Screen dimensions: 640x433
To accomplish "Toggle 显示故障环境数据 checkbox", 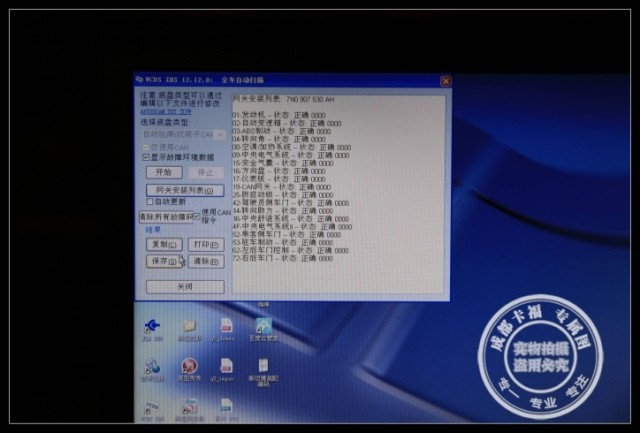I will pyautogui.click(x=146, y=158).
